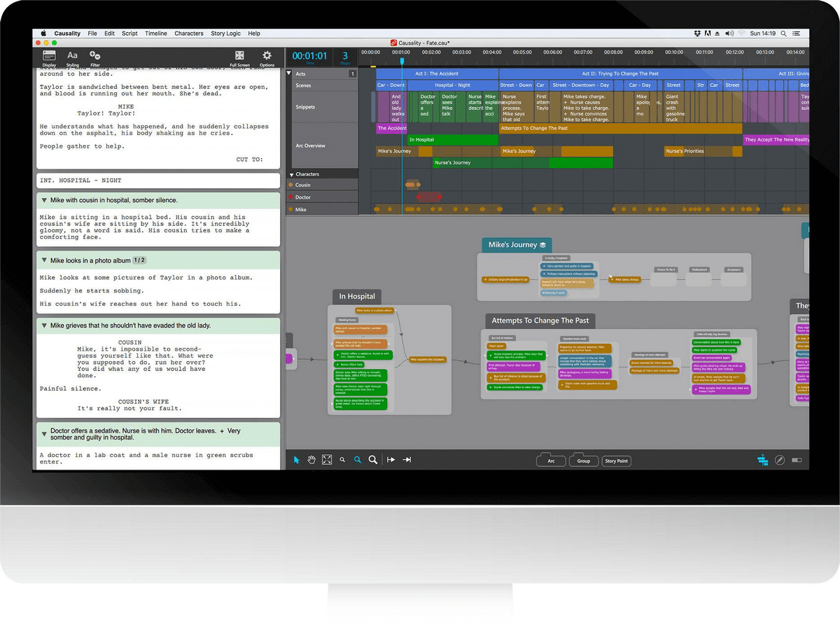
Task: Collapse 'Doctor offers a sedative' snippet
Action: 43,435
